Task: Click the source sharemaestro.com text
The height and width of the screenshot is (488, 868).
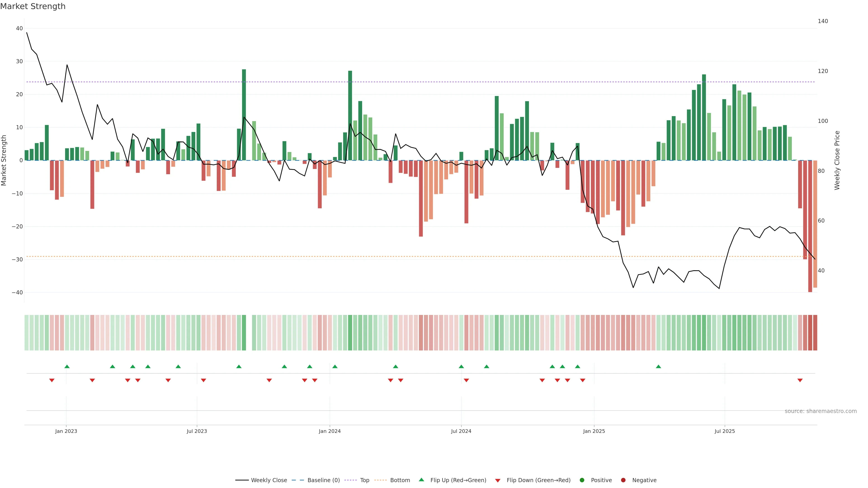Action: coord(821,411)
